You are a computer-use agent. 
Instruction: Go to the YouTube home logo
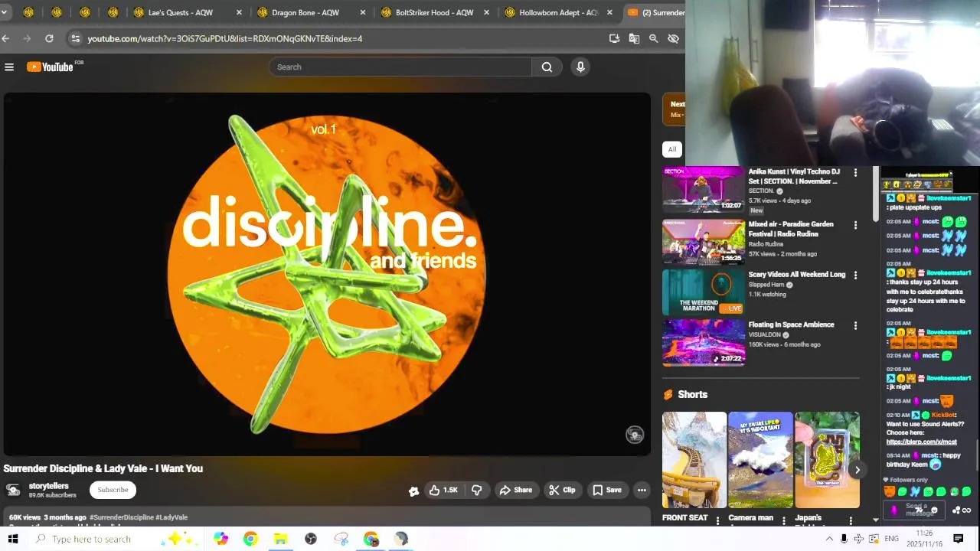pos(51,67)
